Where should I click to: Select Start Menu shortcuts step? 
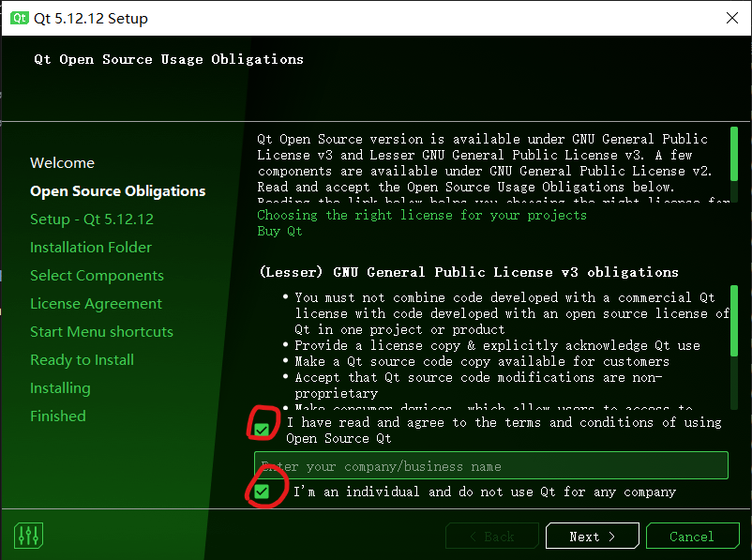(x=101, y=331)
